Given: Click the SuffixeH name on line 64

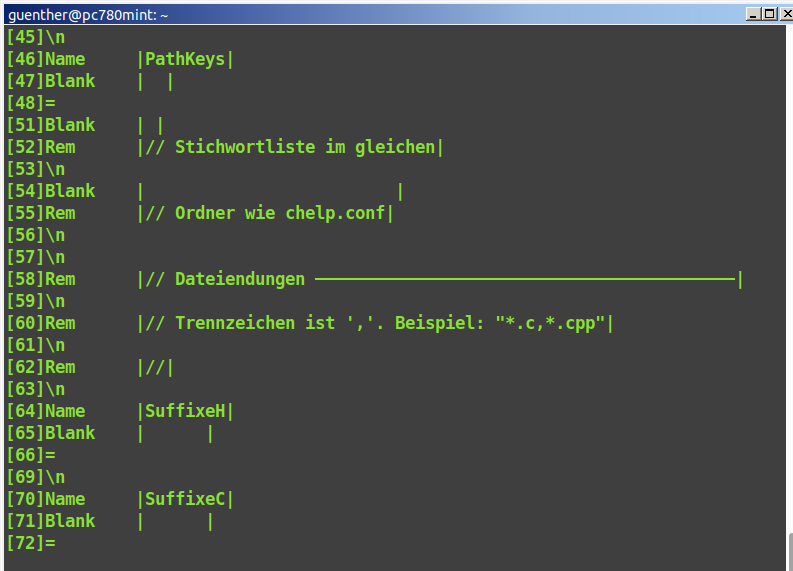Looking at the screenshot, I should (x=185, y=411).
